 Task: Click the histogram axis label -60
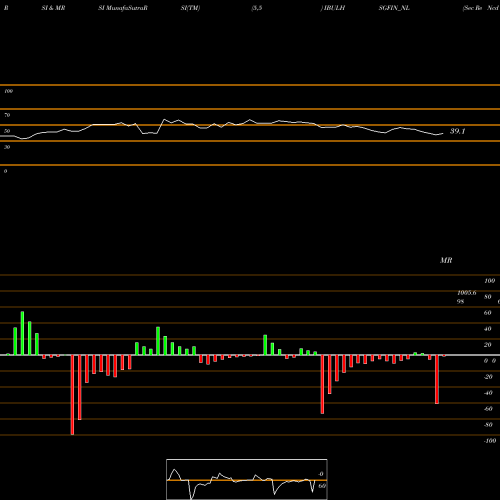coord(488,409)
